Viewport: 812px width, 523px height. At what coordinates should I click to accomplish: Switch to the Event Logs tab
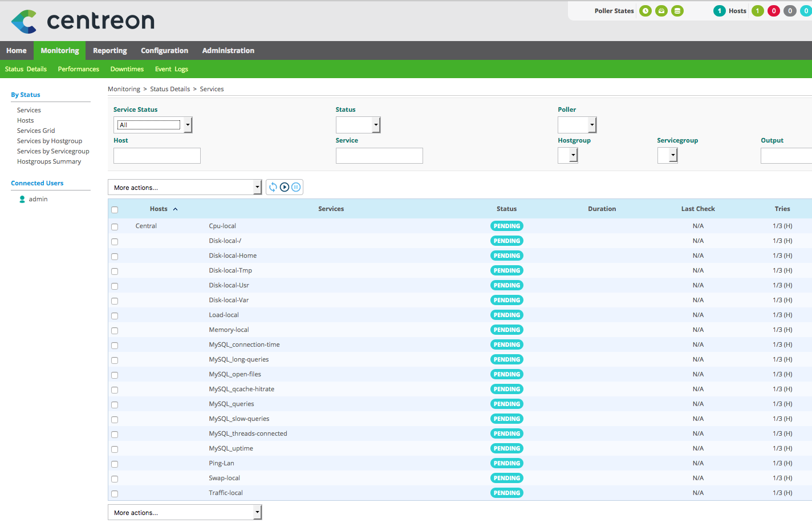[171, 69]
